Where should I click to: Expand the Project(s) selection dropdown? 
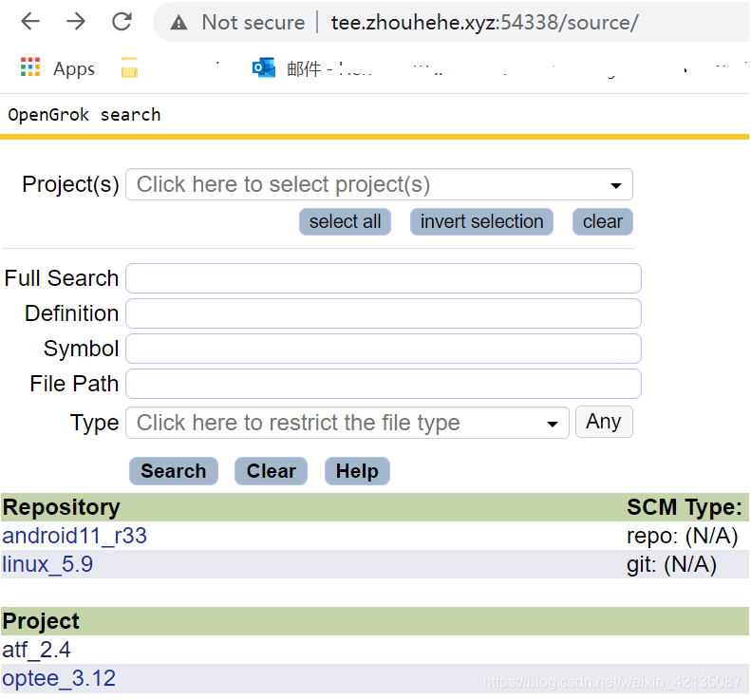[379, 184]
